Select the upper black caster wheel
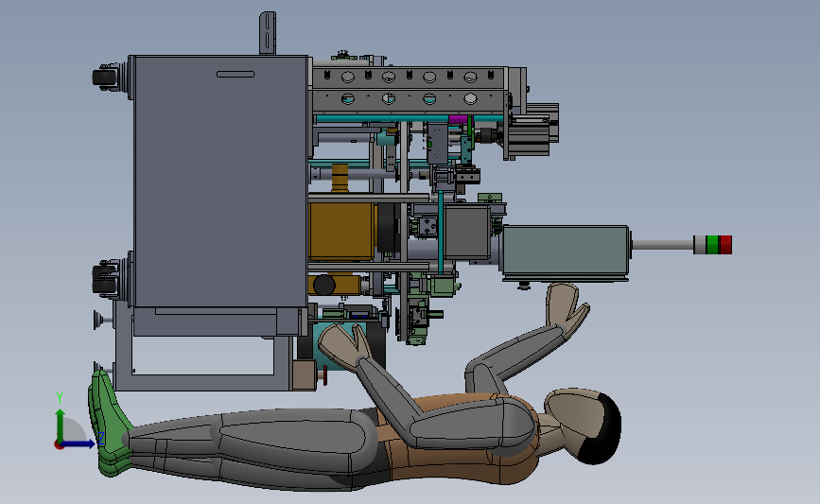Image resolution: width=820 pixels, height=504 pixels. click(x=105, y=78)
